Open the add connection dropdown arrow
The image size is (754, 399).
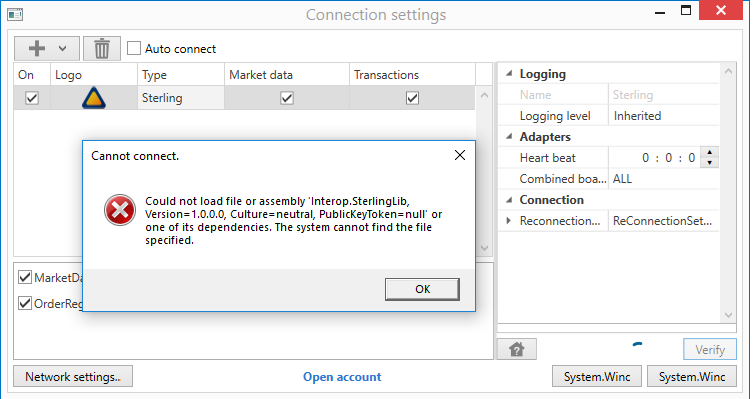(x=63, y=49)
